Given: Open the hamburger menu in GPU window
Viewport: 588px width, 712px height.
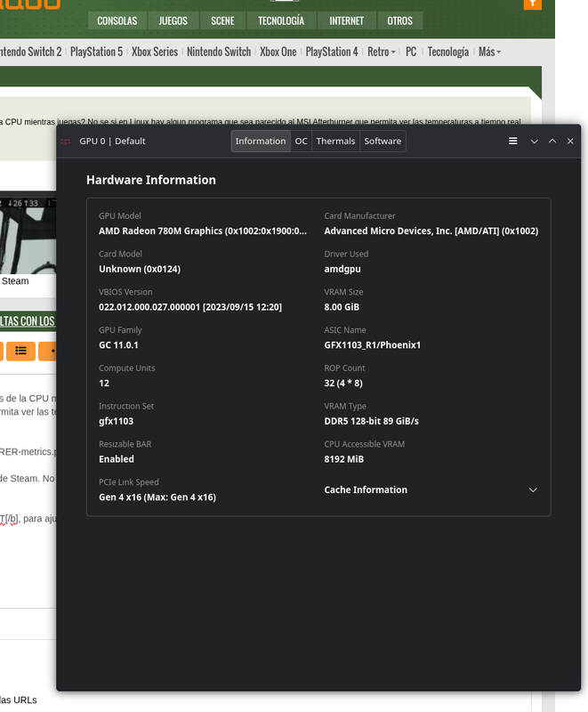Looking at the screenshot, I should (512, 142).
